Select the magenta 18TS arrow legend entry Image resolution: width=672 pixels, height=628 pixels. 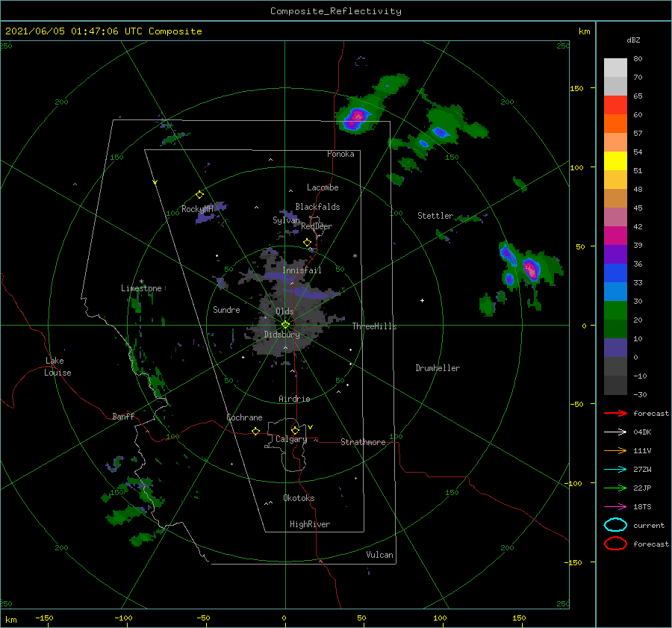[x=615, y=506]
